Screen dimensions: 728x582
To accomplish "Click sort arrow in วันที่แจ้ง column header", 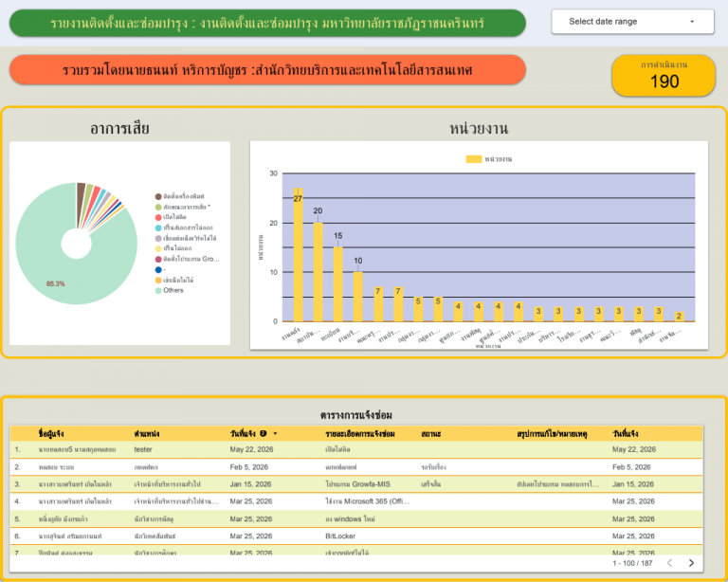I will 275,433.
